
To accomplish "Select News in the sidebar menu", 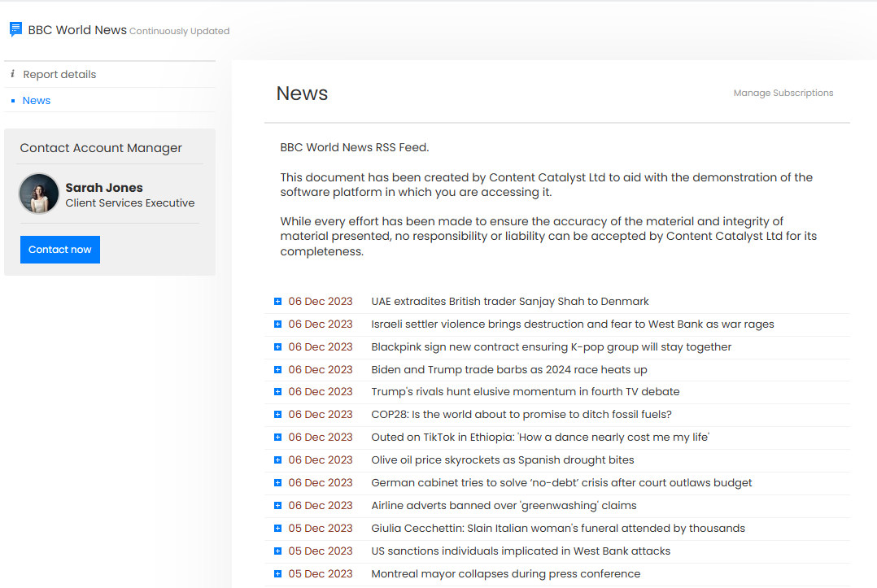I will point(37,101).
